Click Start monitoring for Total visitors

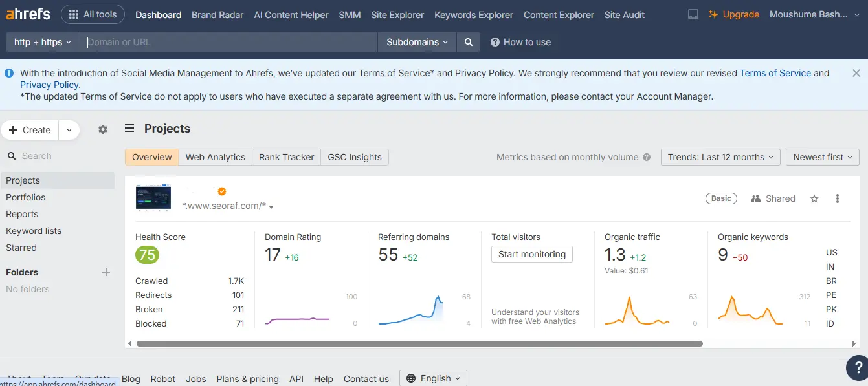coord(532,254)
